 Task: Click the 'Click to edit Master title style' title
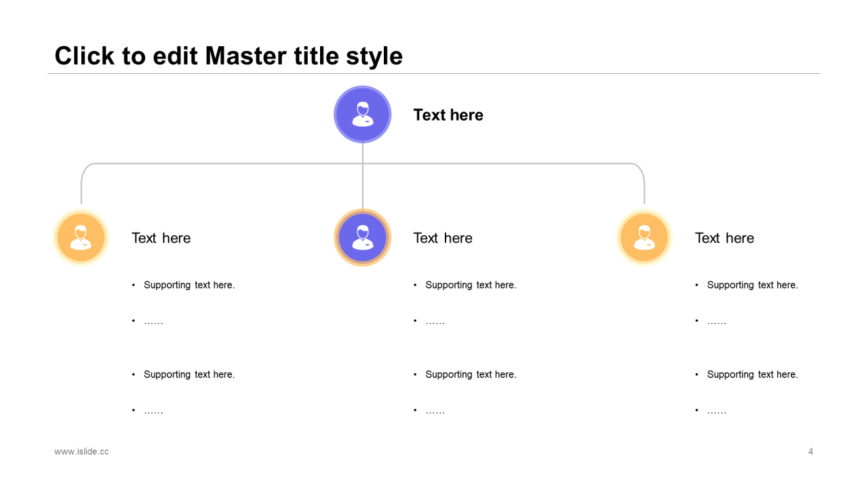click(229, 56)
